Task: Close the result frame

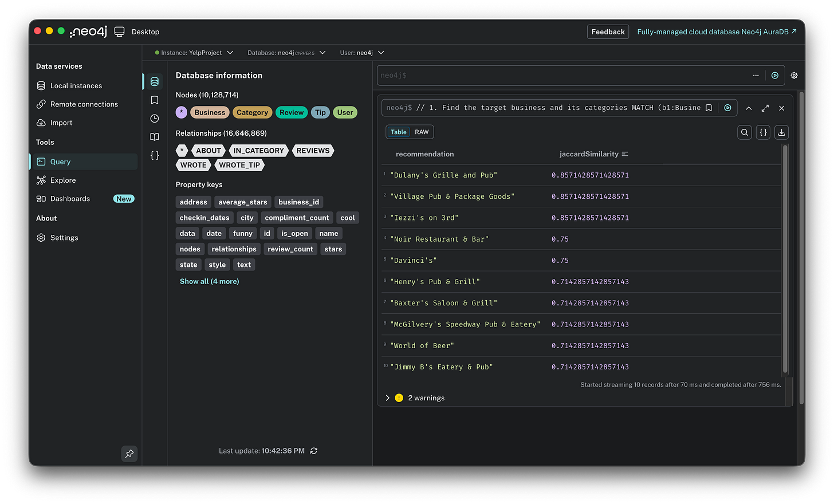Action: 781,108
